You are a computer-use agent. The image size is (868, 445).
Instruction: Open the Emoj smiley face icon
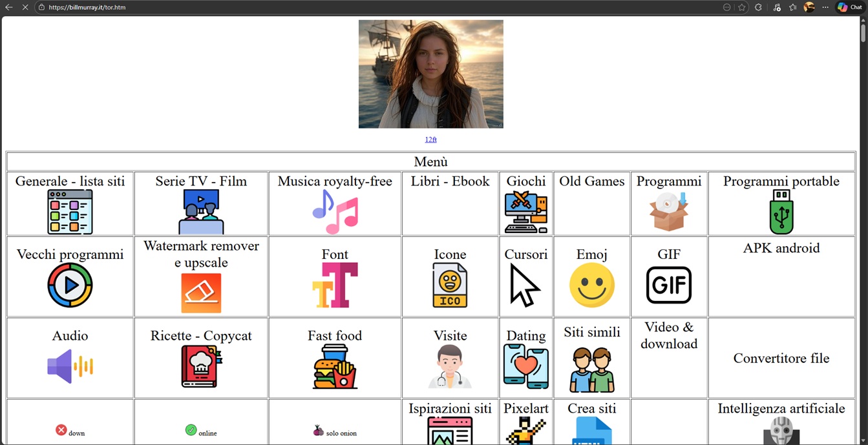[x=591, y=285]
